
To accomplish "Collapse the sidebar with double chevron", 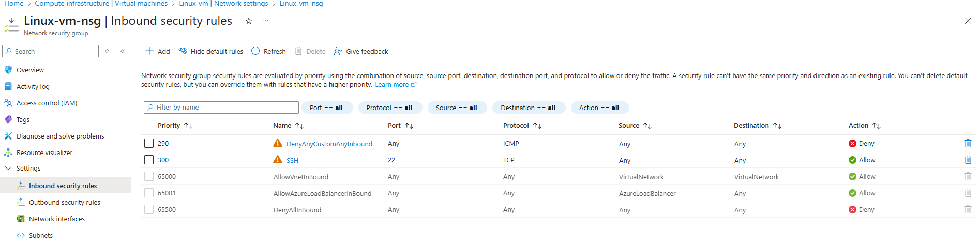I will [123, 51].
